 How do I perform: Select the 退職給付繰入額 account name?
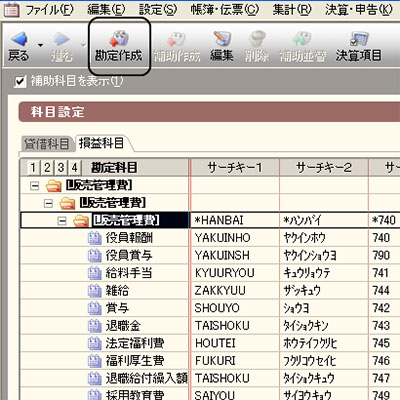coord(147,379)
